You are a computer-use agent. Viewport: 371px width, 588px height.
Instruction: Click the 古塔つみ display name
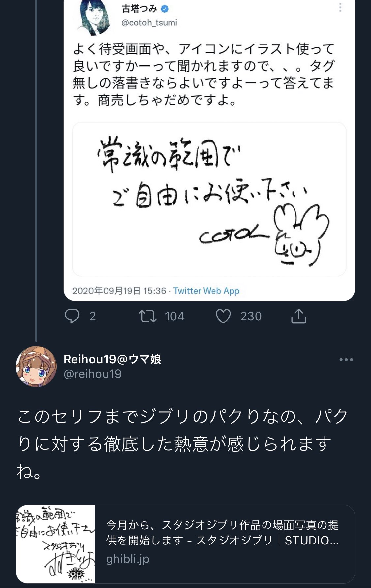point(139,9)
